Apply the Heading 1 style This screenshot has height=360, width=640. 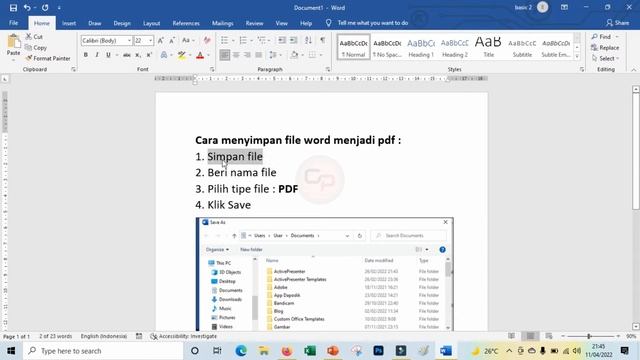pos(421,47)
